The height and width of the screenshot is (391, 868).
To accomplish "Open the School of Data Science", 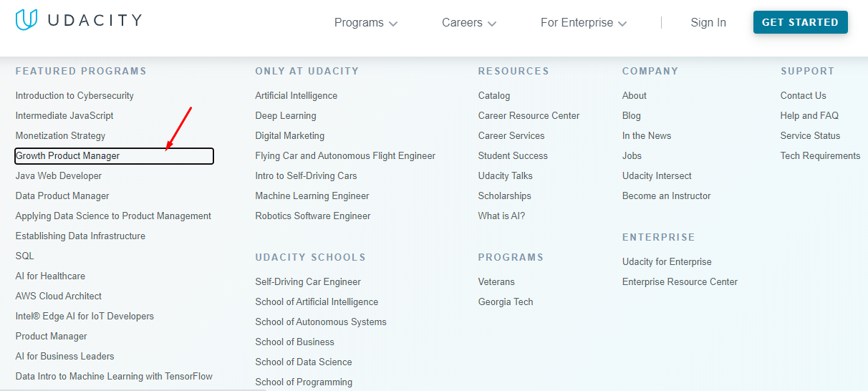I will coord(304,362).
